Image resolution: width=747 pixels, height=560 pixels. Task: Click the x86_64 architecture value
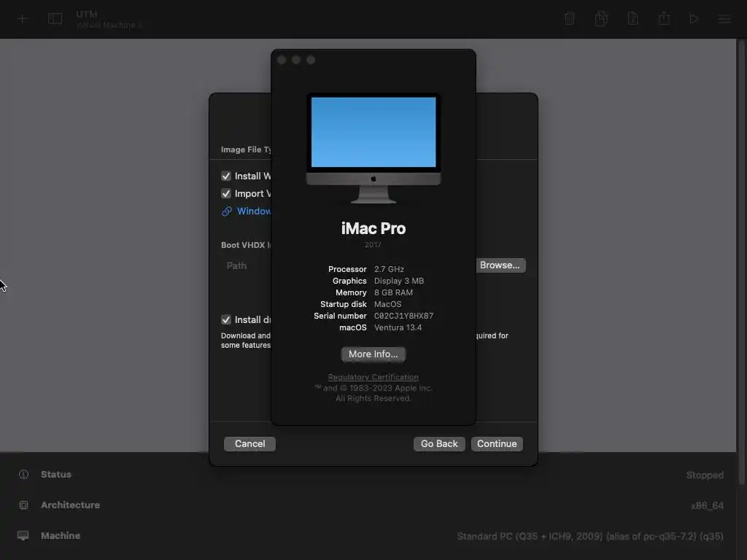coord(707,506)
